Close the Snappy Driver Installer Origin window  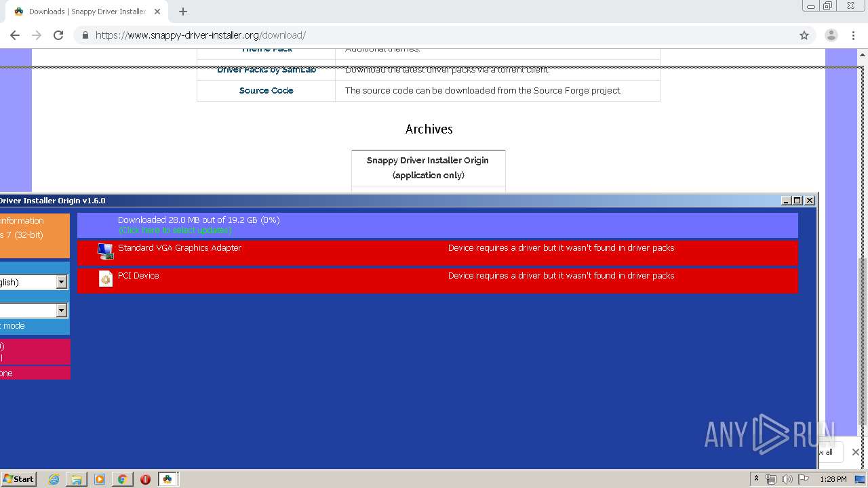point(810,201)
